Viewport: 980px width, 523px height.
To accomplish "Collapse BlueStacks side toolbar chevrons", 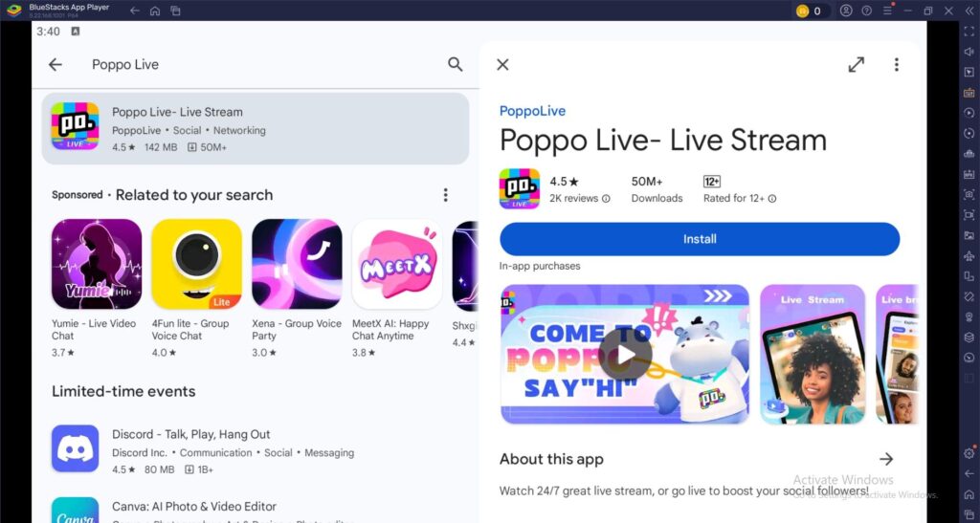I will click(x=969, y=11).
